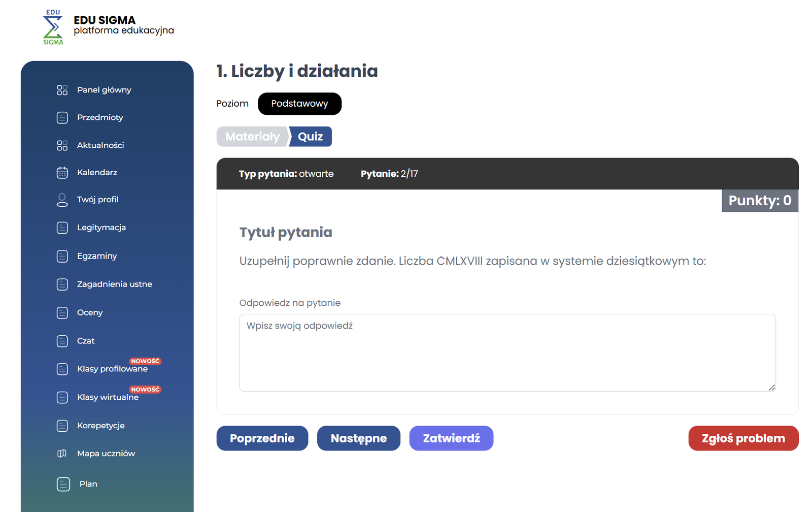Submit answer with Zatwierdź
812x512 pixels.
click(x=451, y=438)
